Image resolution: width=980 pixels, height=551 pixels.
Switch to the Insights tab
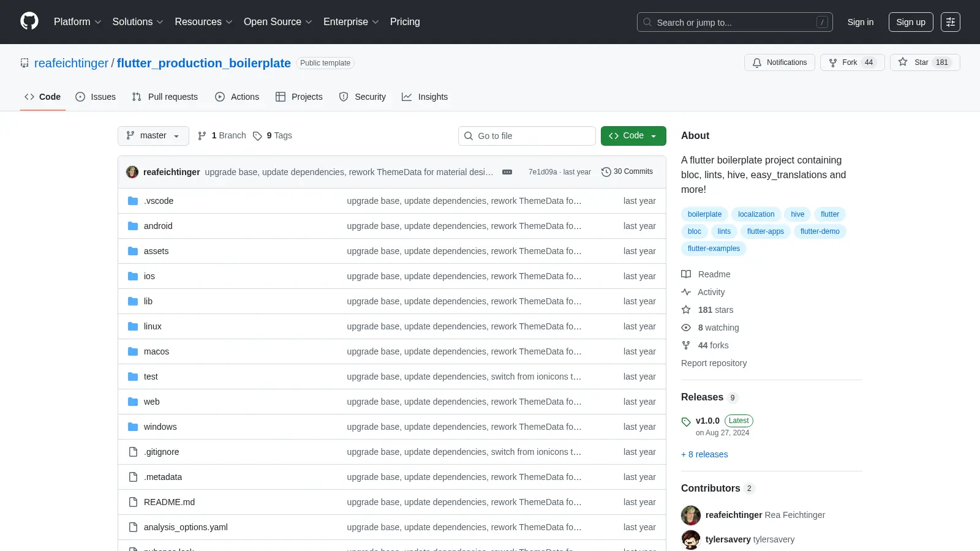click(x=424, y=97)
